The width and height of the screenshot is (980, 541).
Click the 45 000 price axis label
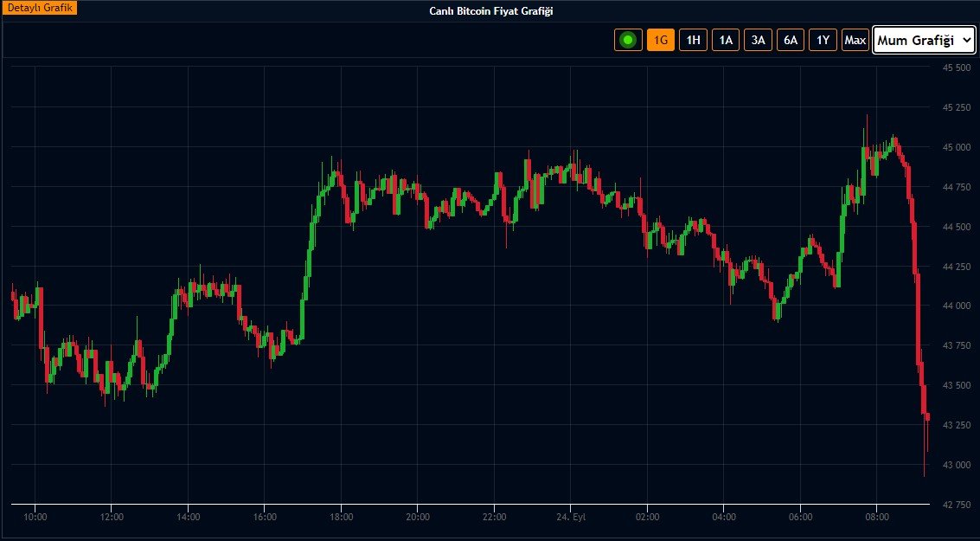coord(955,147)
